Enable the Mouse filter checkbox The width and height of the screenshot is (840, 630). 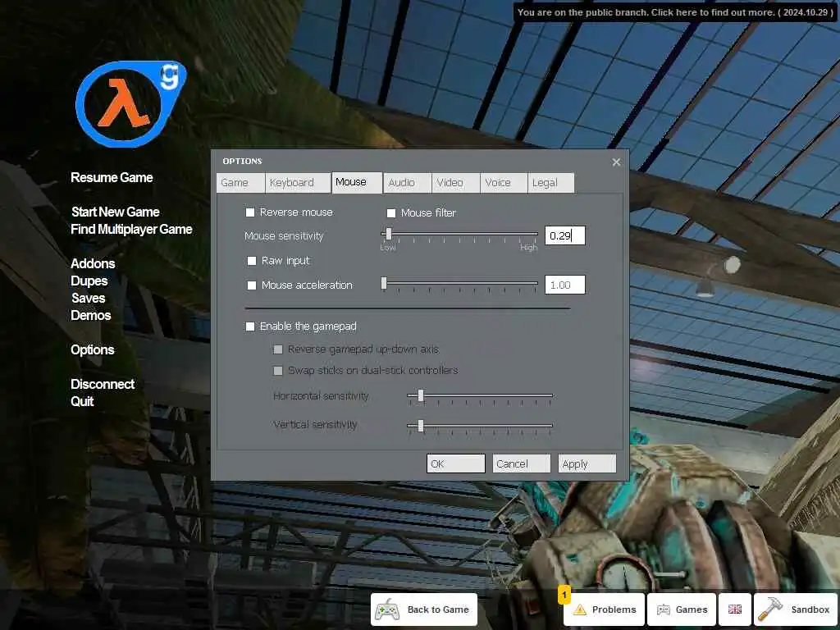pyautogui.click(x=391, y=213)
